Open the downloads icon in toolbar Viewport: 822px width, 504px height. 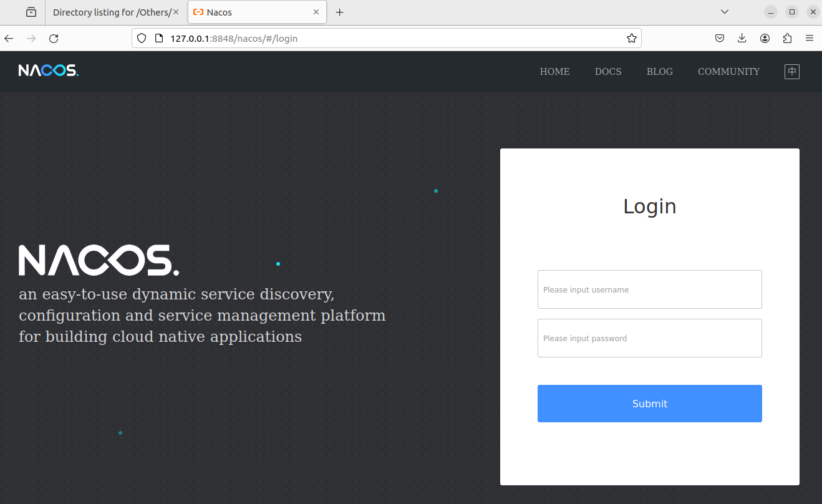742,39
